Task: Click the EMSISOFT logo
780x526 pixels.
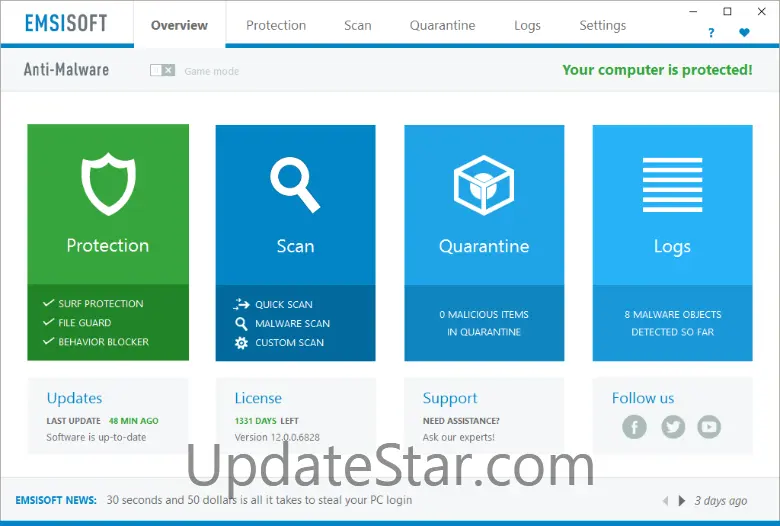Action: coord(66,23)
